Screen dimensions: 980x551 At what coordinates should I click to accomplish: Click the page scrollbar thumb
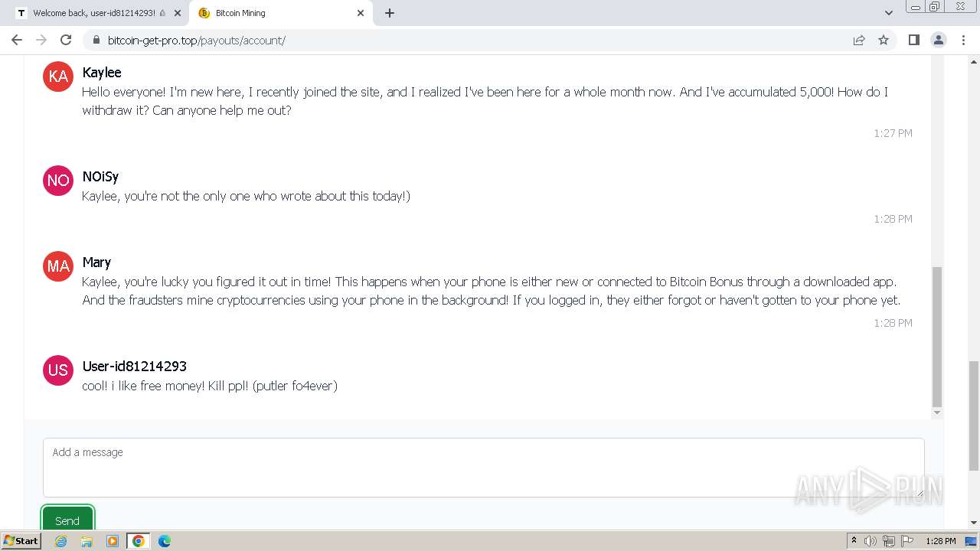pyautogui.click(x=974, y=416)
